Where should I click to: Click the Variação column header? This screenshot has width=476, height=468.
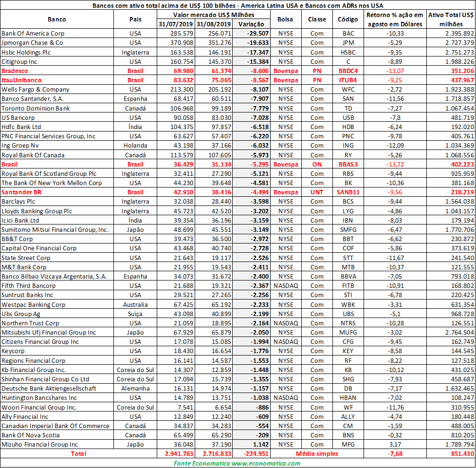pyautogui.click(x=251, y=24)
